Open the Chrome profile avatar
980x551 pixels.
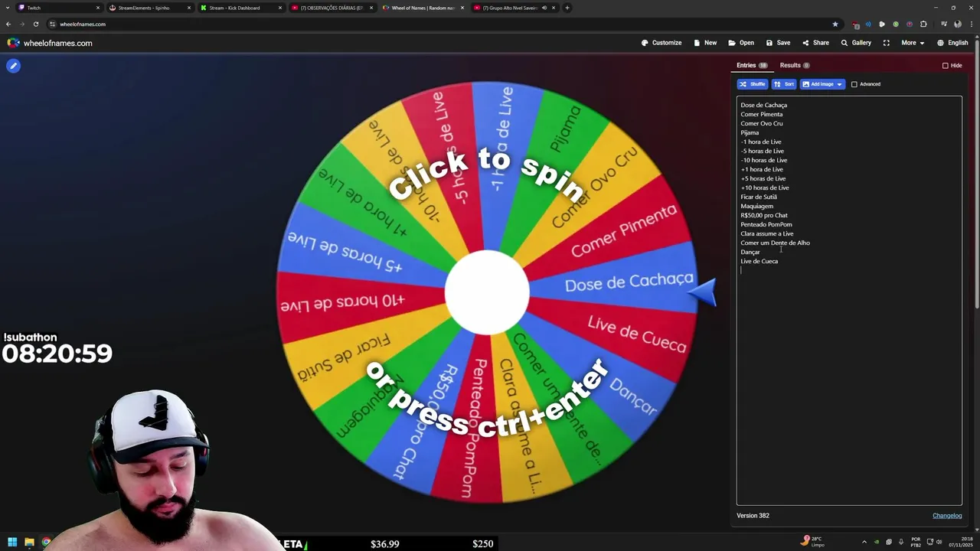[957, 24]
